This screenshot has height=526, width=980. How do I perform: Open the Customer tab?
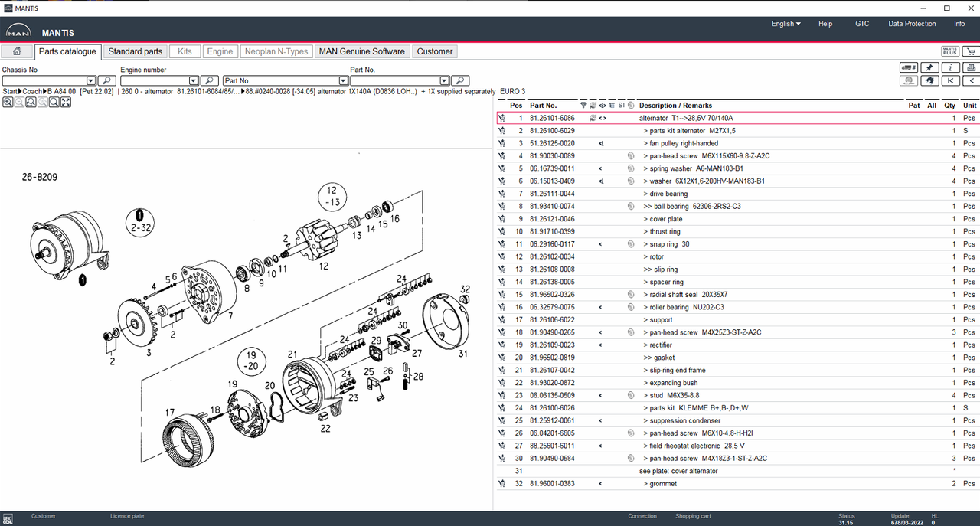(435, 51)
